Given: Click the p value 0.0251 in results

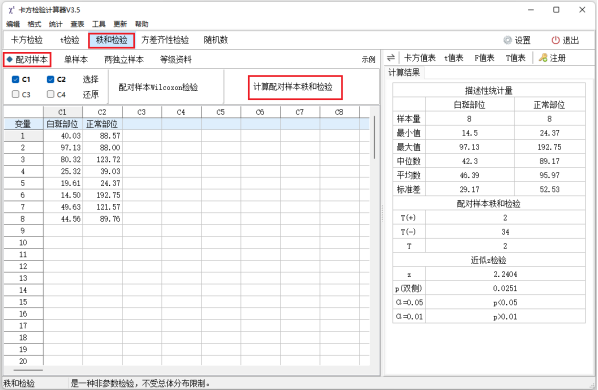Looking at the screenshot, I should (505, 288).
